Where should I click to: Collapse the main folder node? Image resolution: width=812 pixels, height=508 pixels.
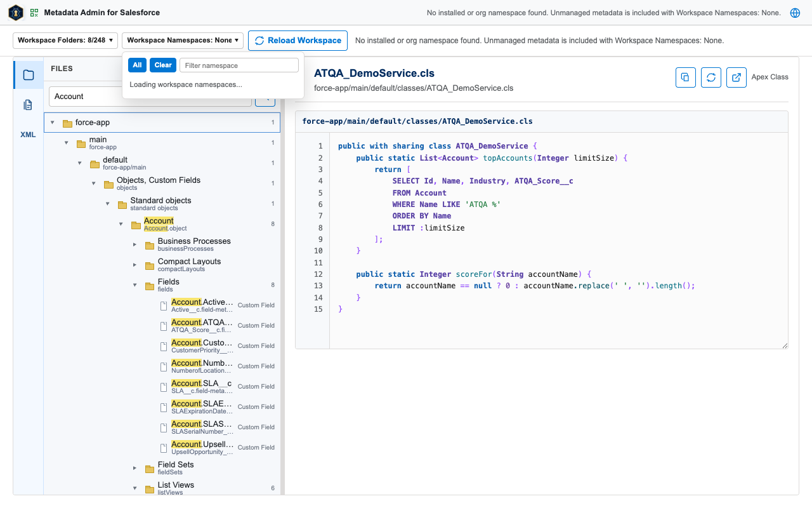tap(66, 143)
